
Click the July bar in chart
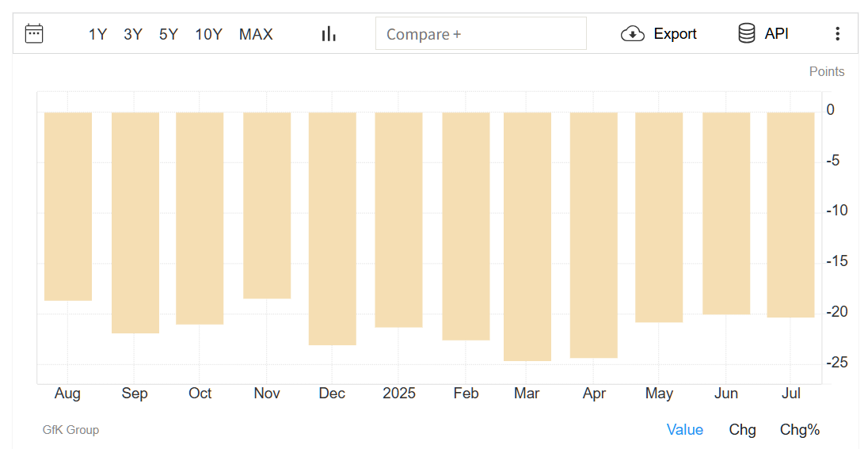790,215
